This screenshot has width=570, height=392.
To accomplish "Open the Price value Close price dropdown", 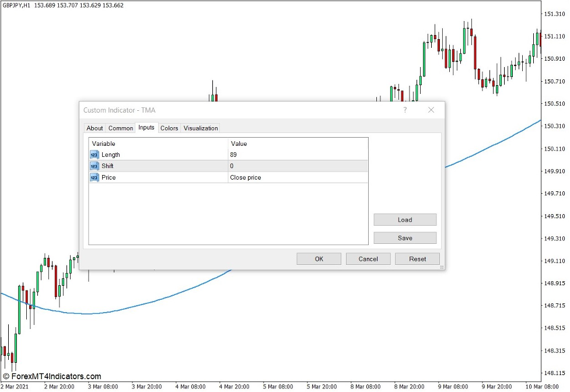I will (x=298, y=177).
